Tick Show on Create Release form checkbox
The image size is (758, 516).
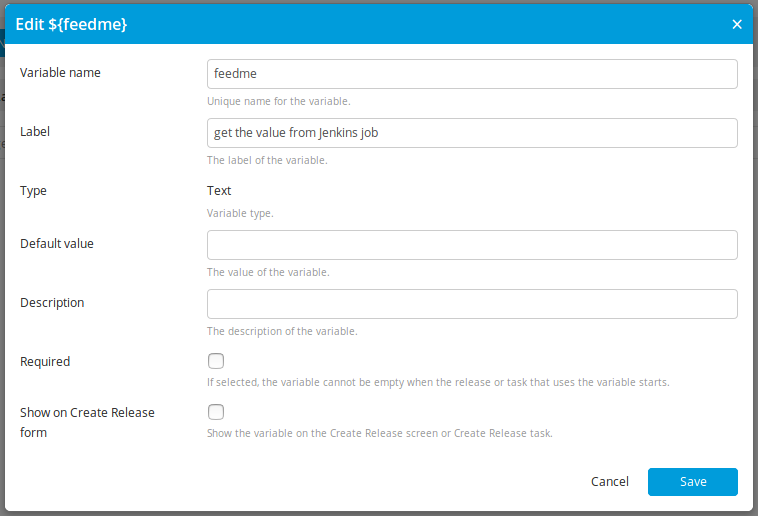216,412
